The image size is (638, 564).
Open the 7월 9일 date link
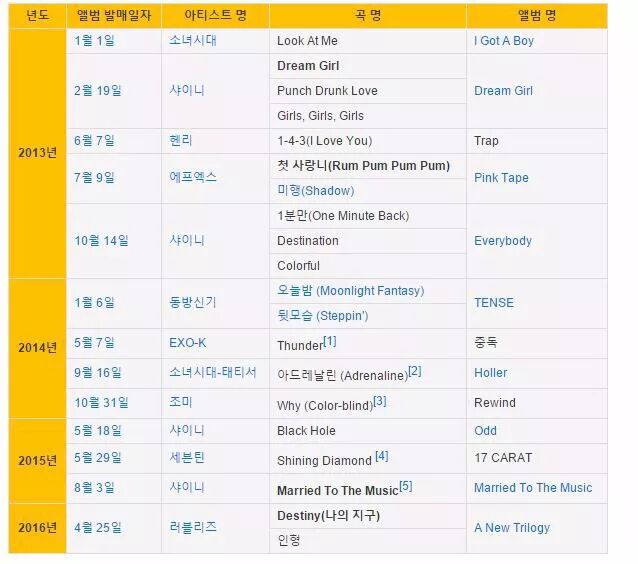coord(94,178)
